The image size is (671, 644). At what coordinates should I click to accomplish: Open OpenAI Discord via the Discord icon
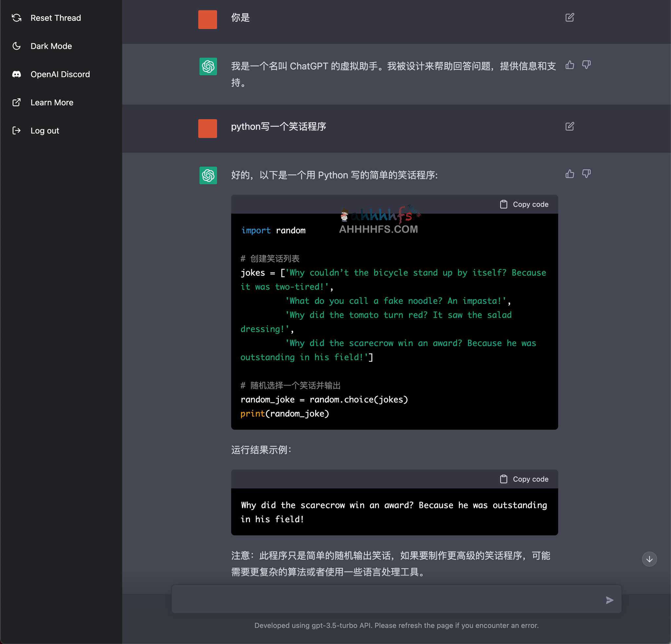click(17, 74)
